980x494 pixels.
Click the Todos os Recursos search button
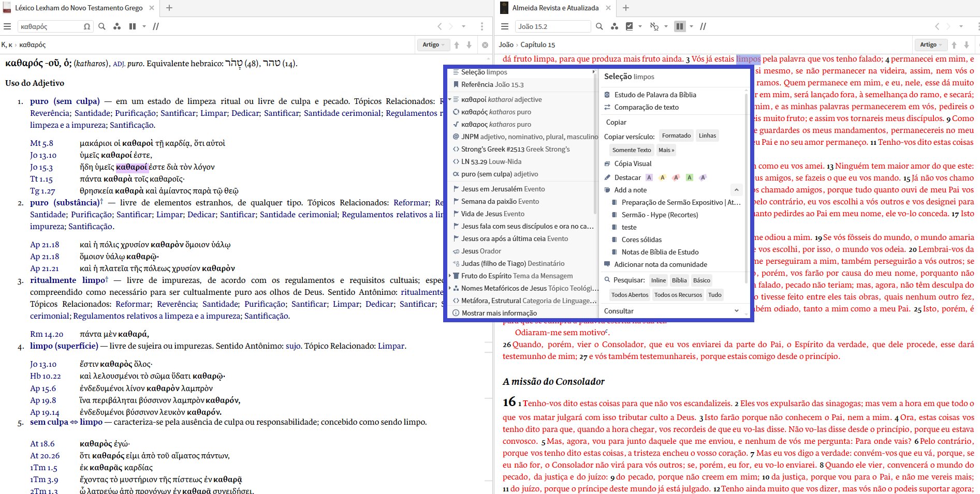pos(678,295)
